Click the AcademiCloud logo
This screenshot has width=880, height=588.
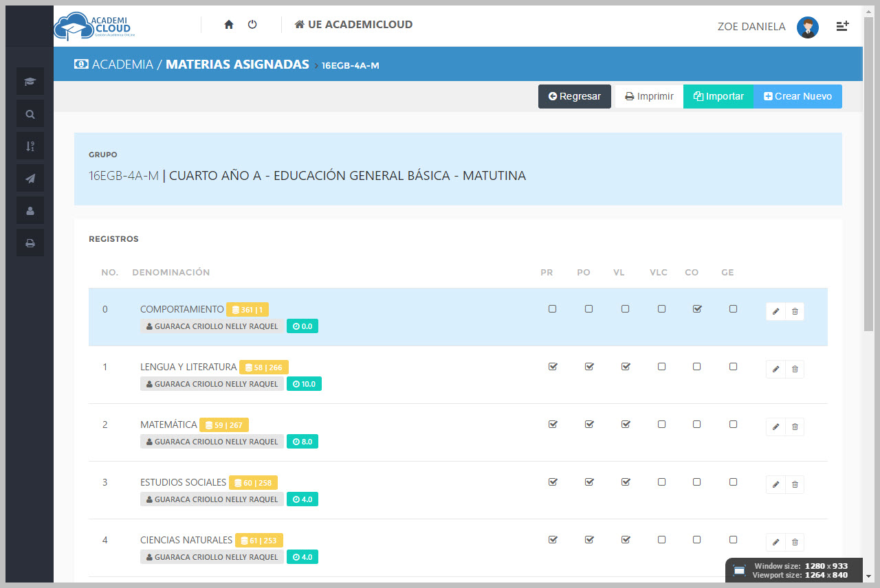(93, 27)
